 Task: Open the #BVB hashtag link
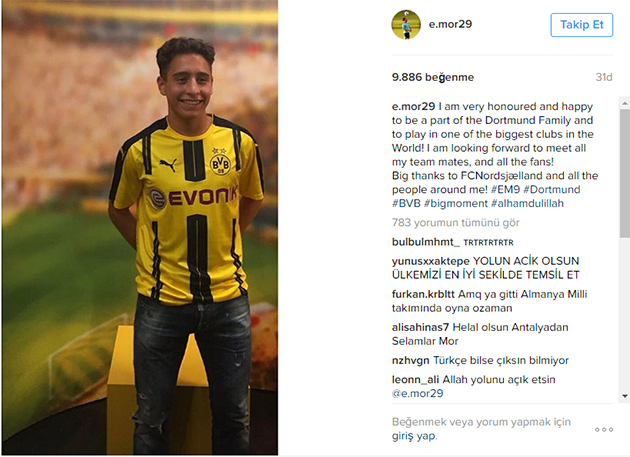406,203
